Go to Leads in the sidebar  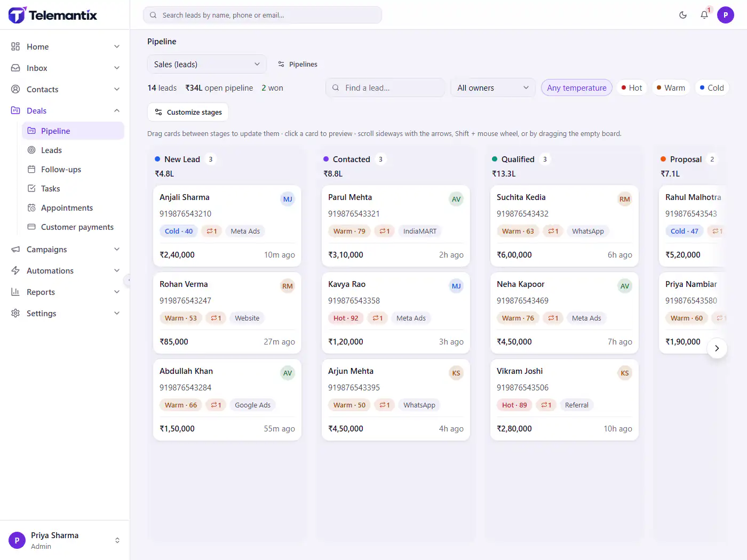pos(73,150)
